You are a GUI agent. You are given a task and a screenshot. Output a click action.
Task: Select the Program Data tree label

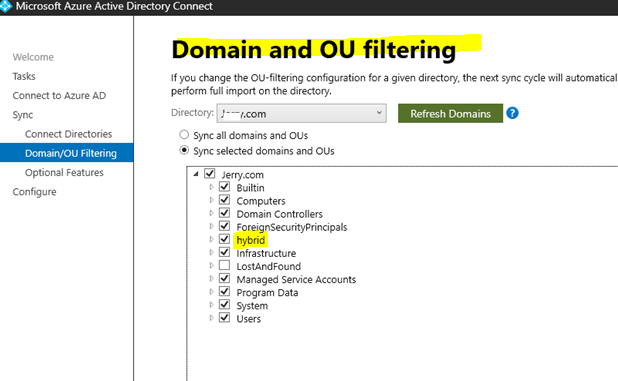tap(267, 293)
